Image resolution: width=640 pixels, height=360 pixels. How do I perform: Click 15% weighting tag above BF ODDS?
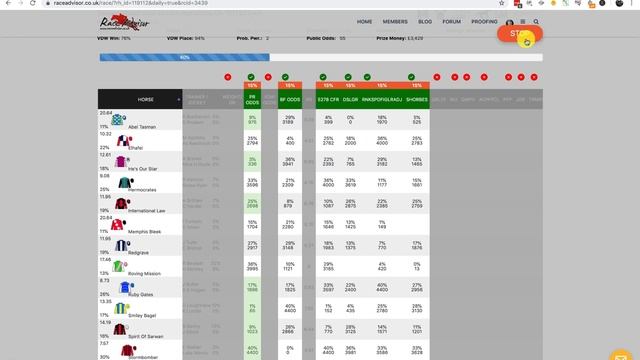tap(290, 85)
